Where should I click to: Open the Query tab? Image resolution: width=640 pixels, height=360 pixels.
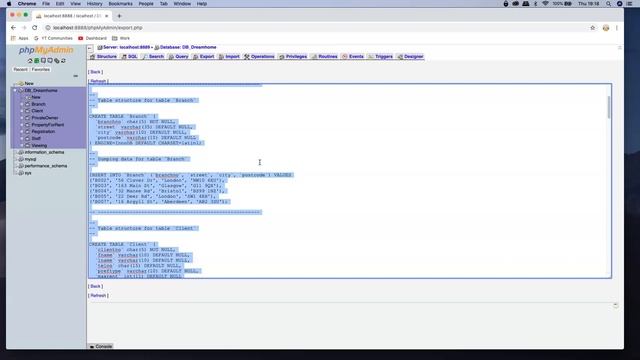pos(178,57)
